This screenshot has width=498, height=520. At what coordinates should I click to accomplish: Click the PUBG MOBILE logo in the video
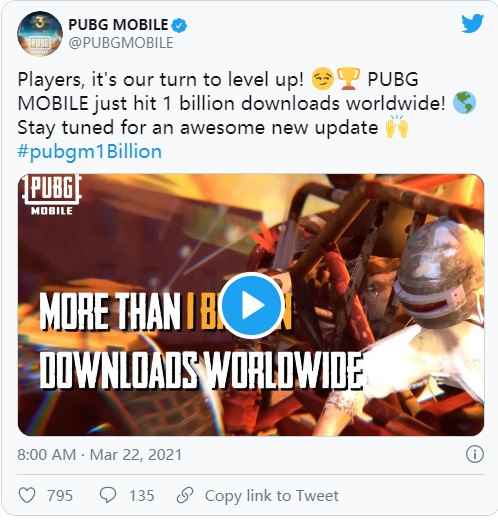pos(52,196)
